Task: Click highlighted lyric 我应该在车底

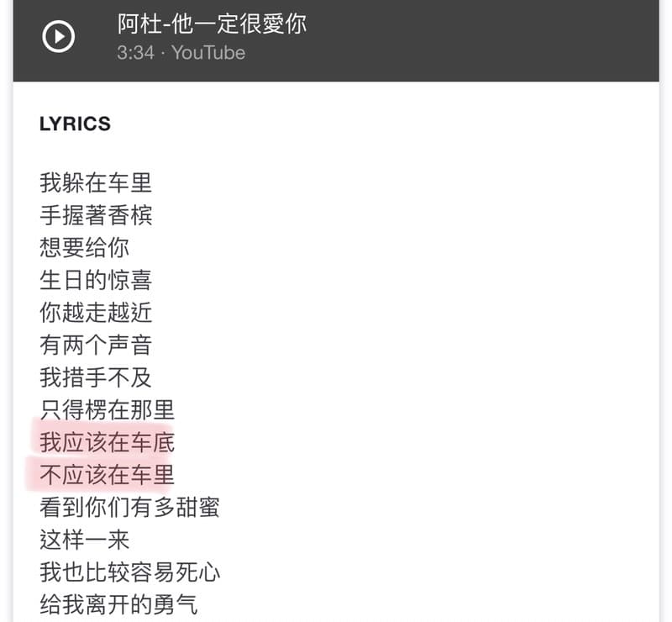Action: [x=108, y=442]
